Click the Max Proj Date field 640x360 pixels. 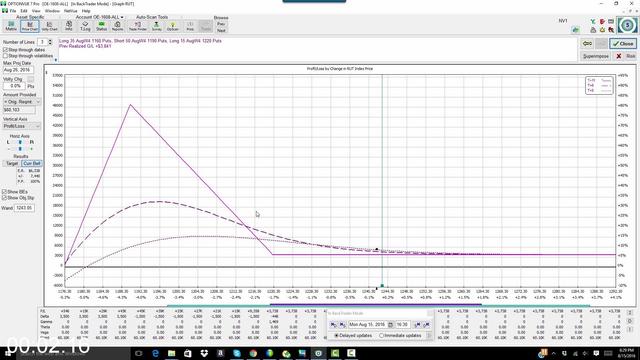pyautogui.click(x=18, y=70)
